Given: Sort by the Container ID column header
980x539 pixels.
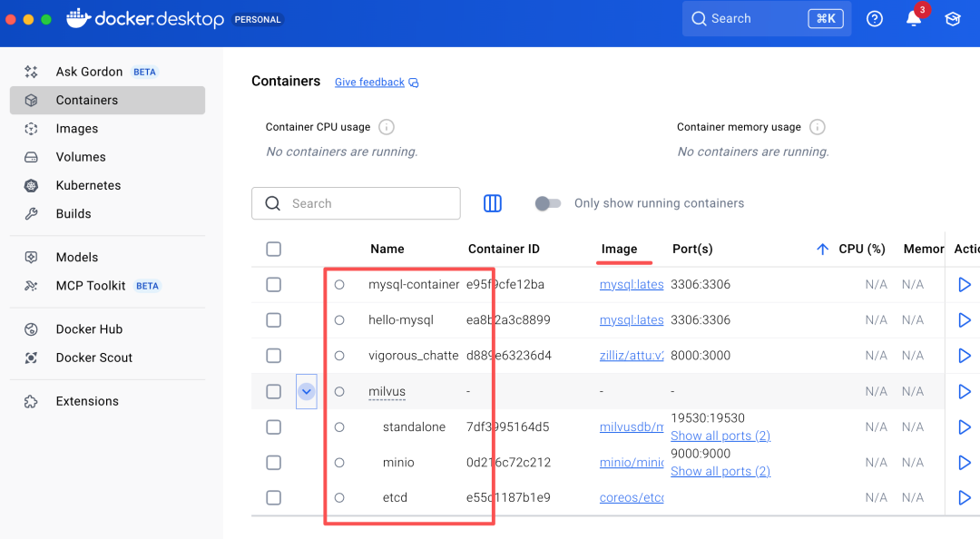Looking at the screenshot, I should pos(504,249).
